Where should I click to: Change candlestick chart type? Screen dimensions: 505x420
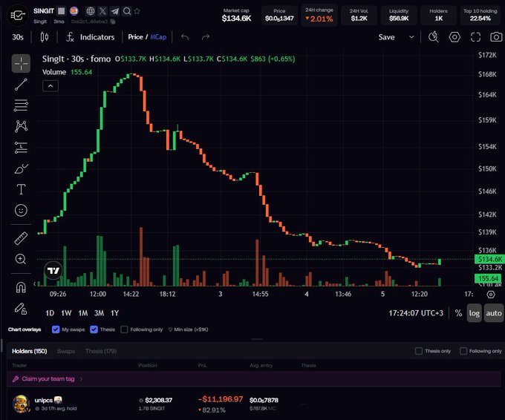click(45, 37)
